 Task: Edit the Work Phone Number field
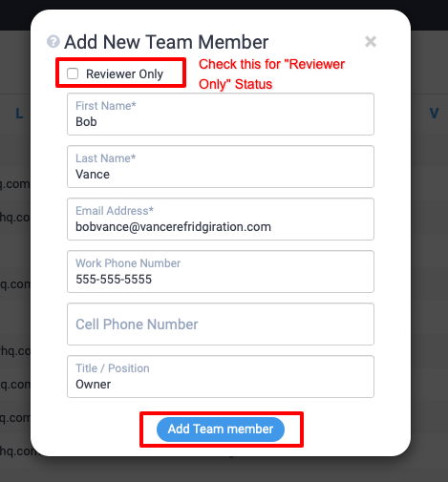point(221,272)
